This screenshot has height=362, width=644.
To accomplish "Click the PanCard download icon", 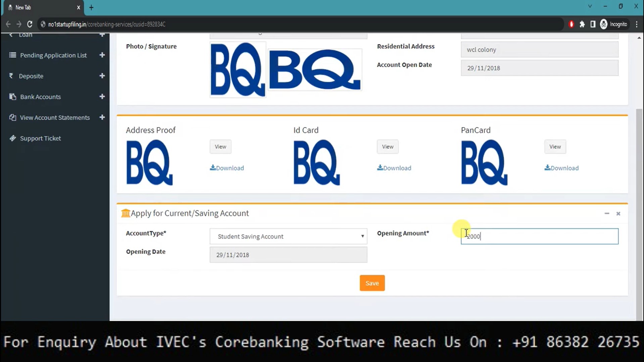I will (x=547, y=167).
